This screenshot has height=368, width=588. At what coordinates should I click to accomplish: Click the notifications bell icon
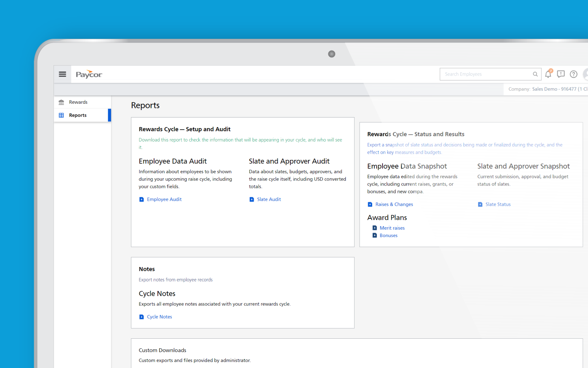tap(548, 74)
